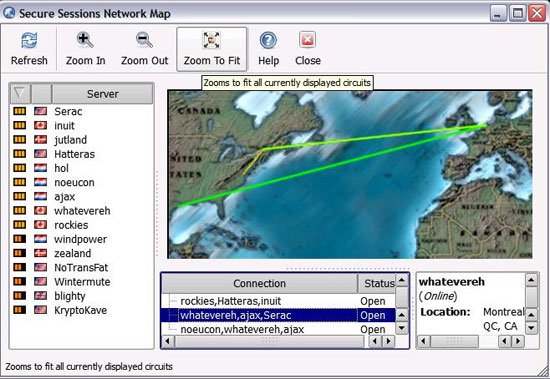Select the hol server name
Image resolution: width=550 pixels, height=379 pixels.
(61, 168)
